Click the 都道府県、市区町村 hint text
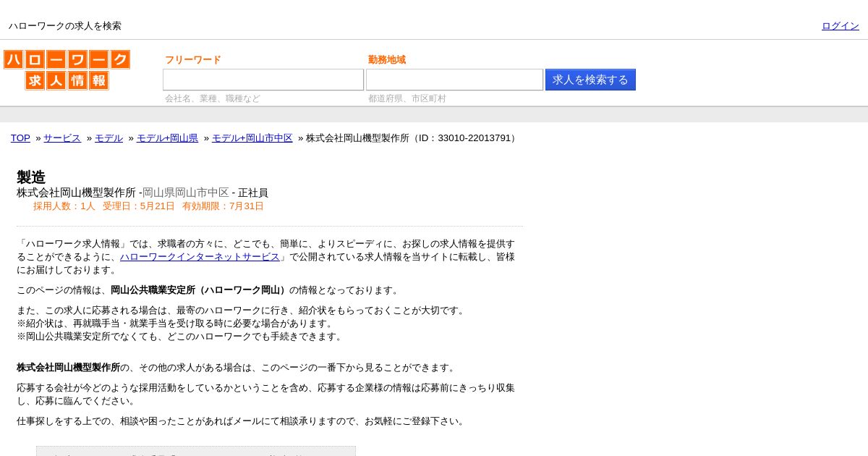The width and height of the screenshot is (868, 456). click(x=407, y=98)
